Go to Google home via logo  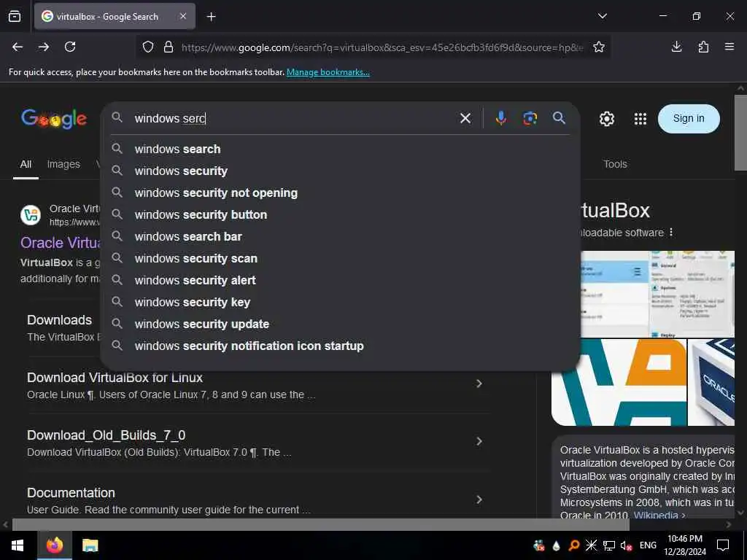54,119
